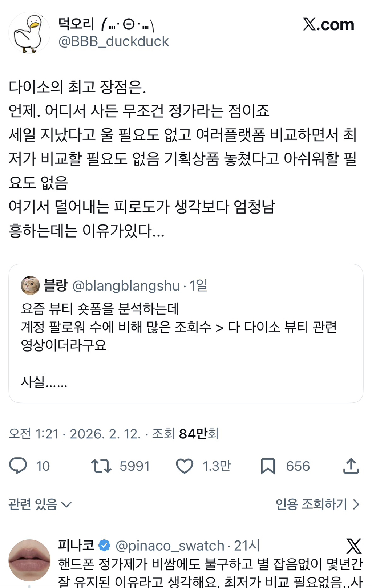This screenshot has width=372, height=588.
Task: Open 인용 조회하기 quotes link
Action: point(318,504)
